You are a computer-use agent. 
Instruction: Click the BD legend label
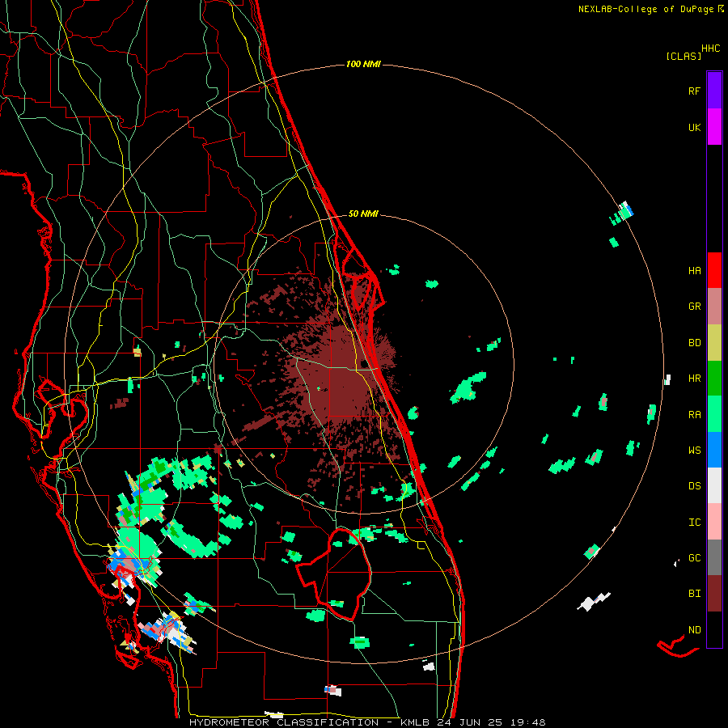click(x=694, y=343)
